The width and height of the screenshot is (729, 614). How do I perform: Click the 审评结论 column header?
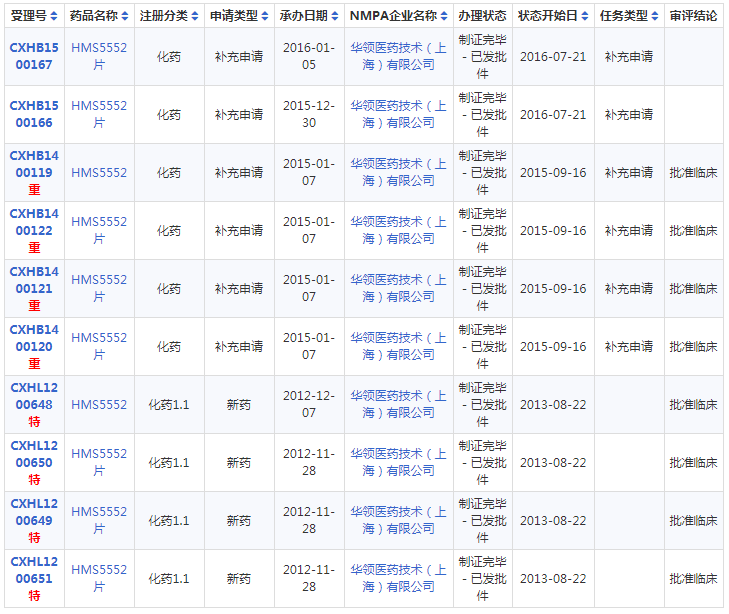click(x=693, y=16)
